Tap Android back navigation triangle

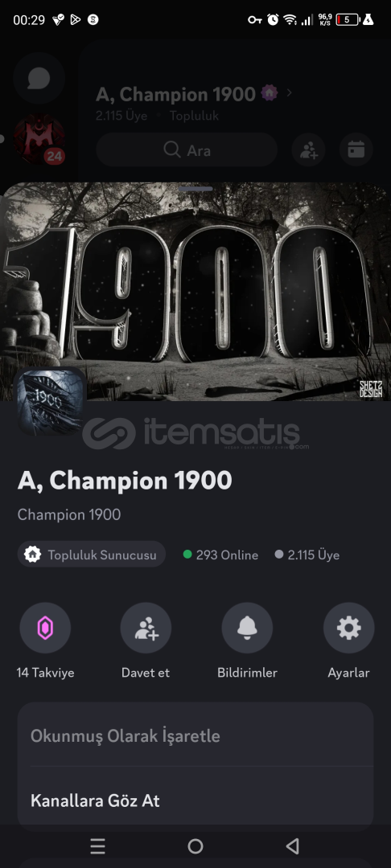(293, 845)
